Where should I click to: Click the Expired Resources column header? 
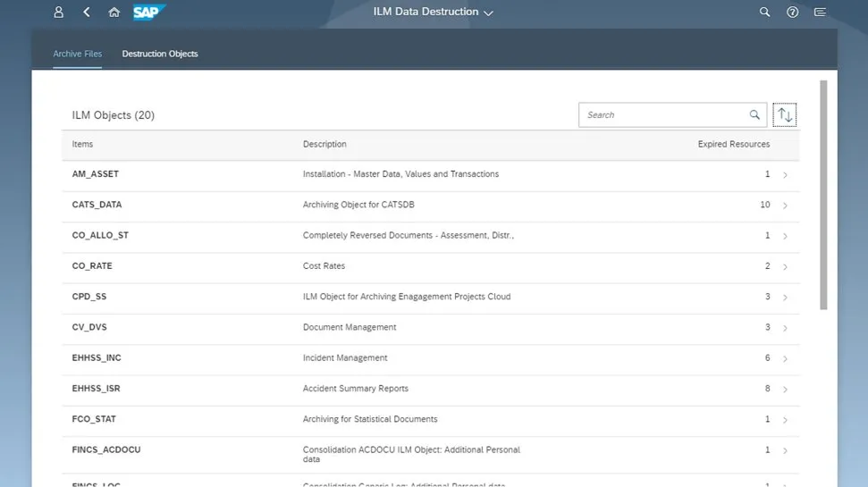click(733, 144)
